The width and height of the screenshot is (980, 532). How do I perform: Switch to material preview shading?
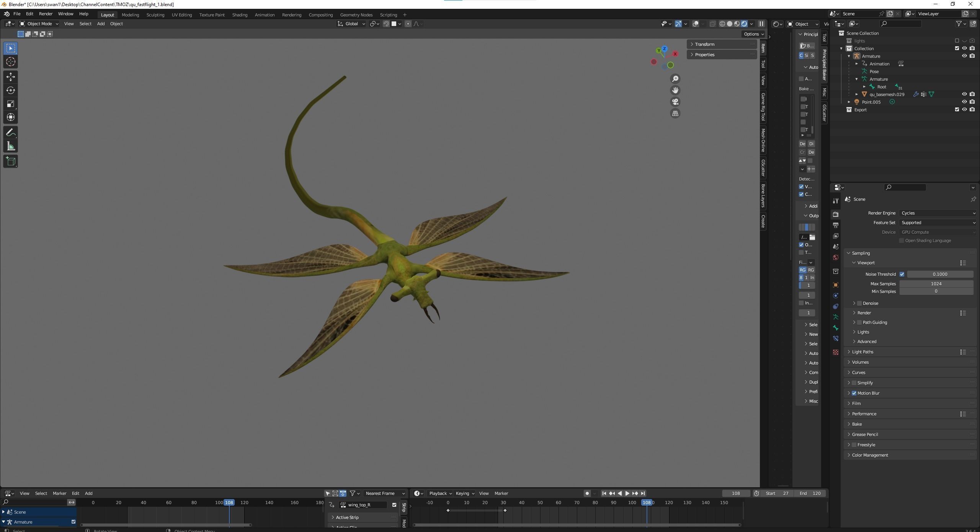[x=737, y=24]
